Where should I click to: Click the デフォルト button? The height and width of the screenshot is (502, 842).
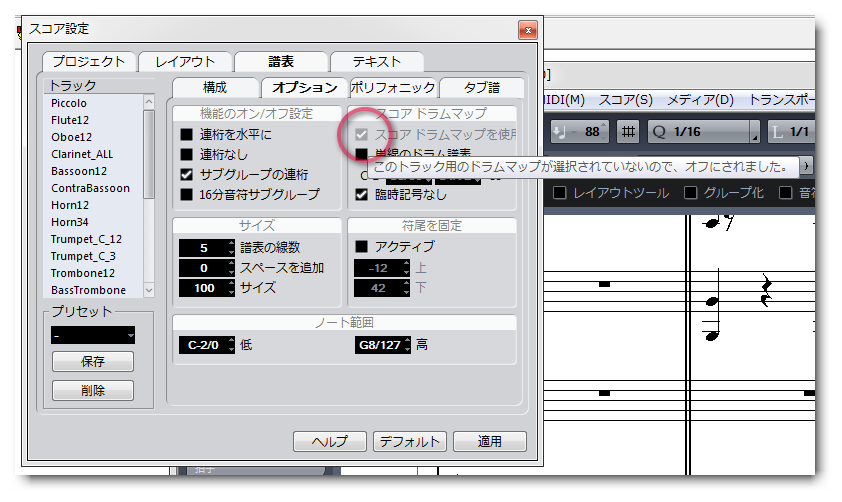point(410,441)
